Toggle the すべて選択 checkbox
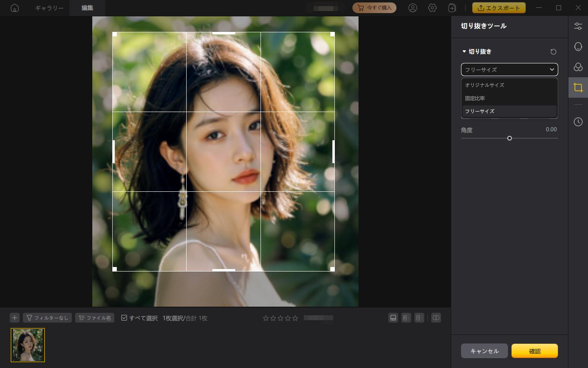 (x=124, y=318)
